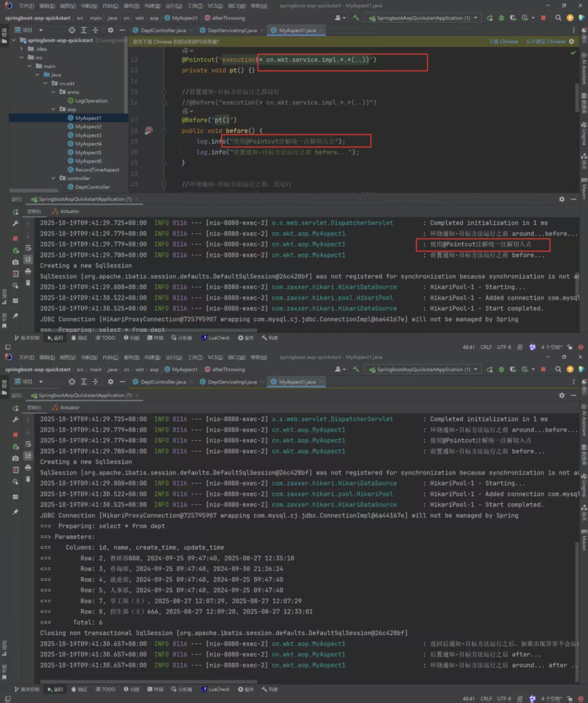The image size is (588, 703).
Task: Click Collapse All icon in Project panel header
Action: click(x=96, y=30)
